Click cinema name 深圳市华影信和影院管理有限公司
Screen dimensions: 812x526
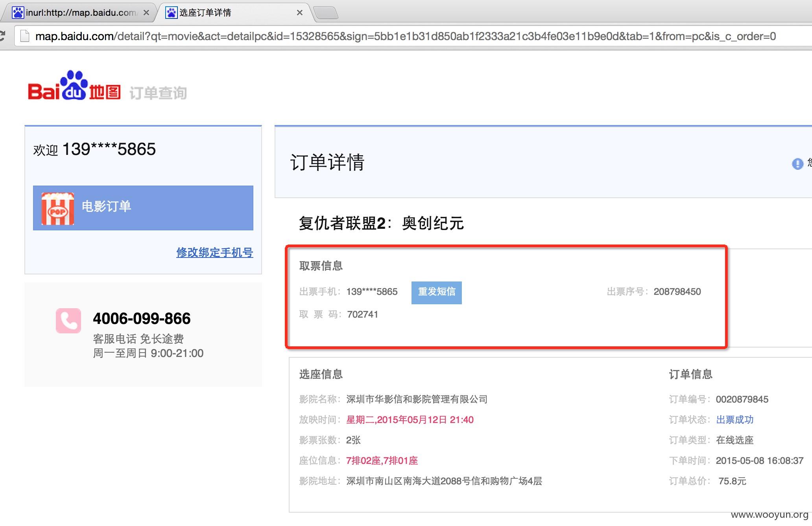click(417, 399)
